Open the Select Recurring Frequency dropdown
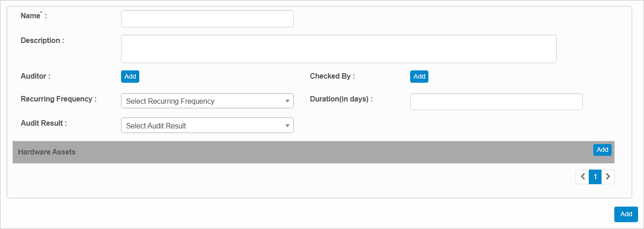644x229 pixels. 207,101
